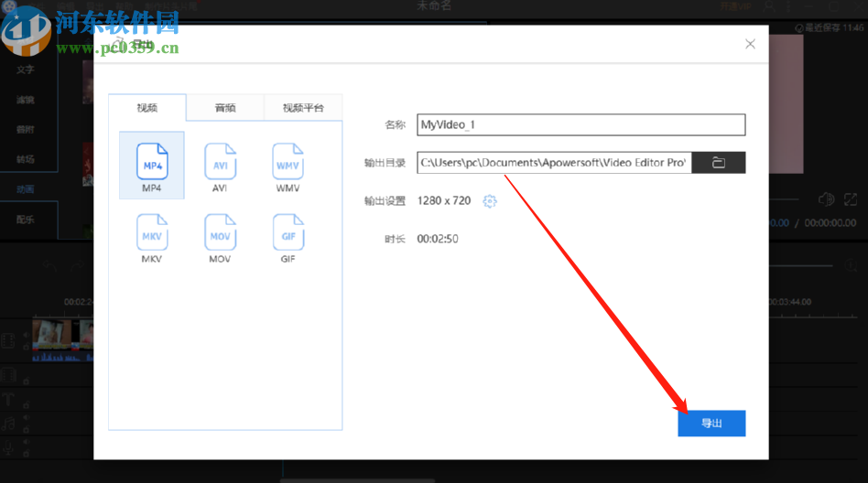This screenshot has height=483, width=868.
Task: Click the duration value 00:02:50
Action: click(438, 239)
